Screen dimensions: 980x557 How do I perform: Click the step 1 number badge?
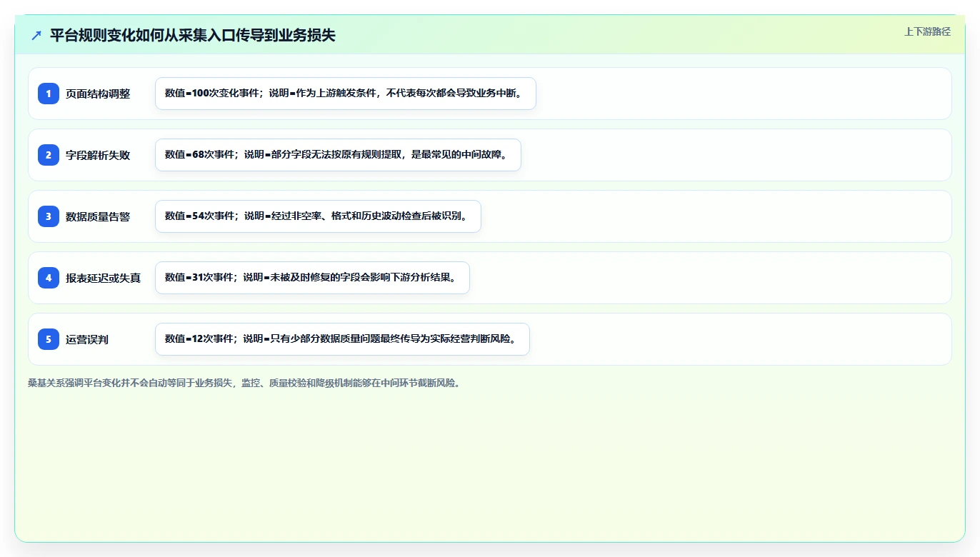click(49, 94)
